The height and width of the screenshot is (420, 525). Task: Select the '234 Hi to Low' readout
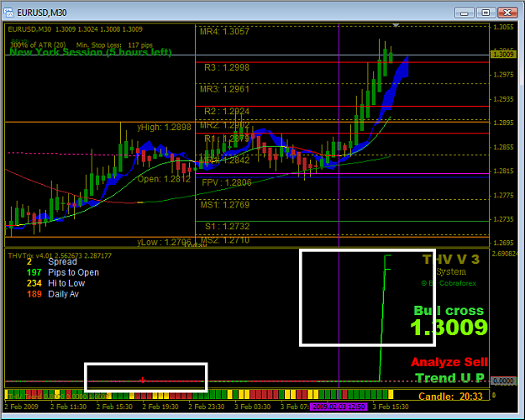[x=56, y=283]
